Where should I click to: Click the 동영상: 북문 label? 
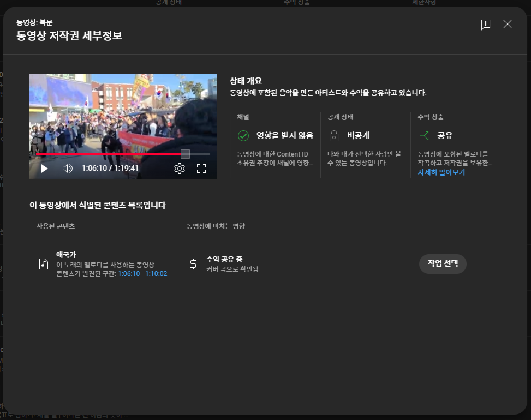click(x=34, y=22)
